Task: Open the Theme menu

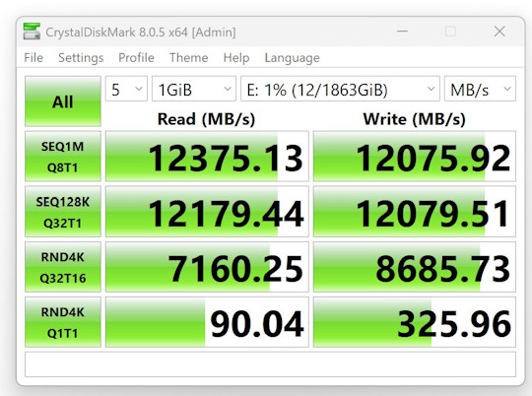Action: [x=188, y=58]
